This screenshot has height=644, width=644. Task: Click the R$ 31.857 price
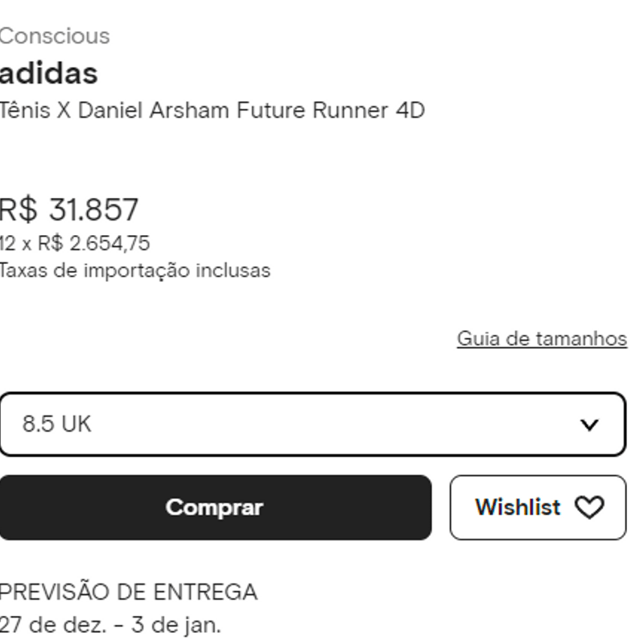coord(68,210)
